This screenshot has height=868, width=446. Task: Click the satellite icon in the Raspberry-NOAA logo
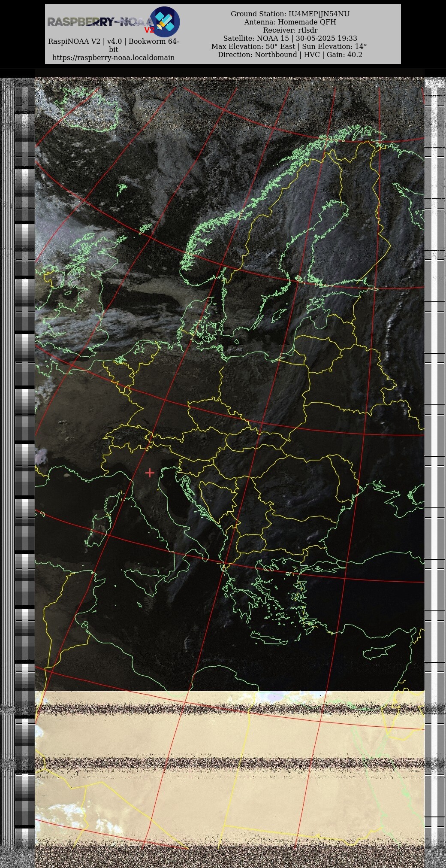[x=165, y=21]
